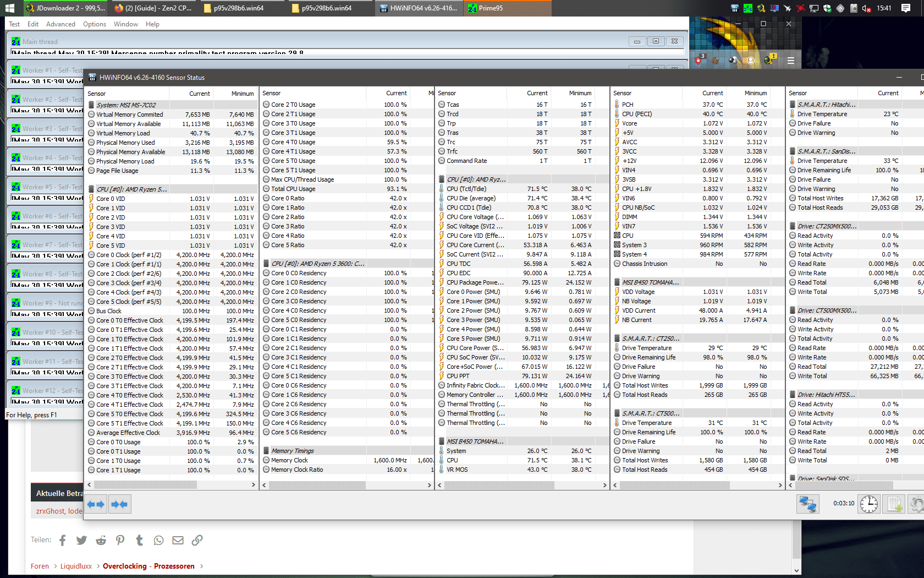Switch to the Zen2 Guide browser taskbar item

click(x=153, y=8)
